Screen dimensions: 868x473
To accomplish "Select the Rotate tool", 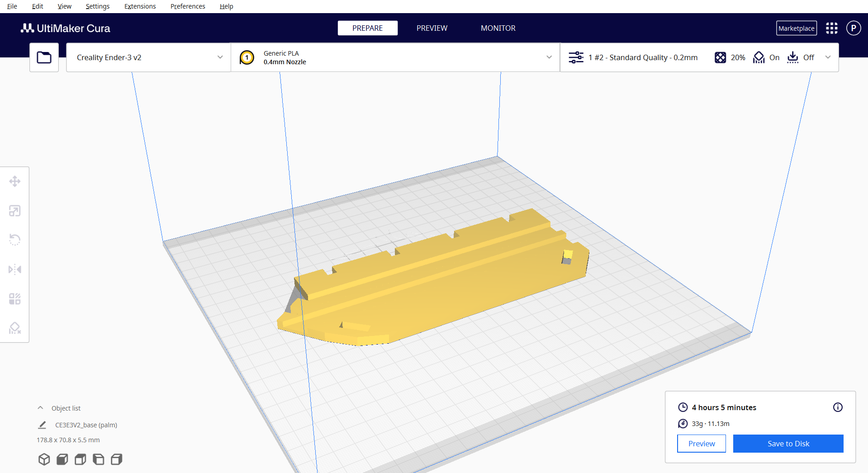I will (x=15, y=240).
